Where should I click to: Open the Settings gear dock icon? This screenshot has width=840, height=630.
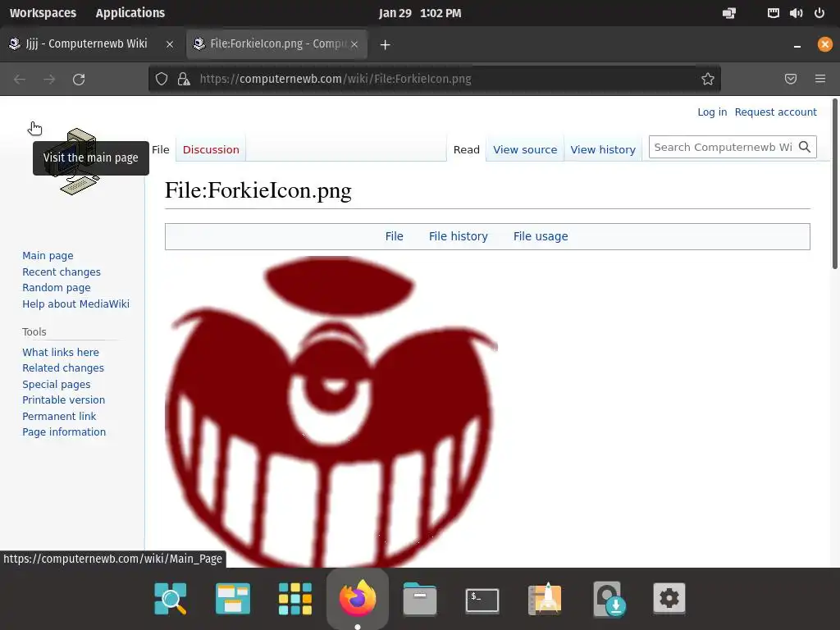click(669, 598)
